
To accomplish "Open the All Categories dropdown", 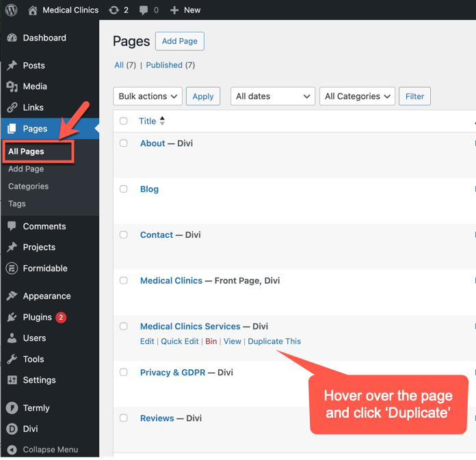I will pos(357,96).
